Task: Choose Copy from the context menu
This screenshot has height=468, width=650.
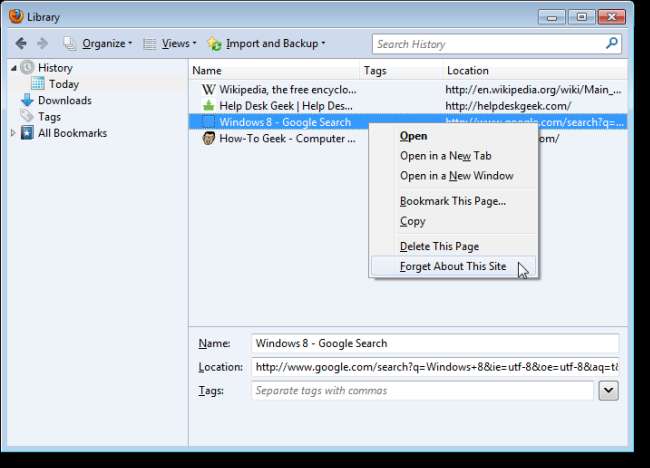Action: [x=454, y=221]
